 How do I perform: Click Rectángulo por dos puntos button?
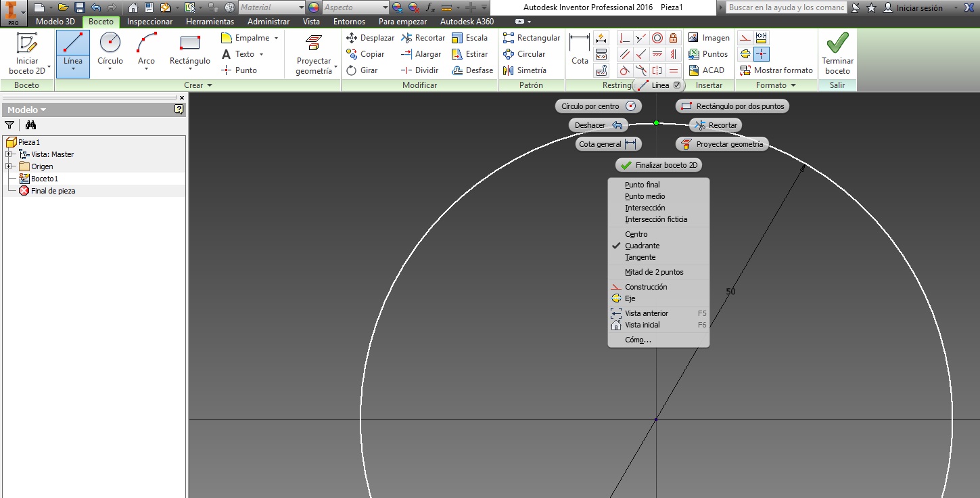pos(732,106)
